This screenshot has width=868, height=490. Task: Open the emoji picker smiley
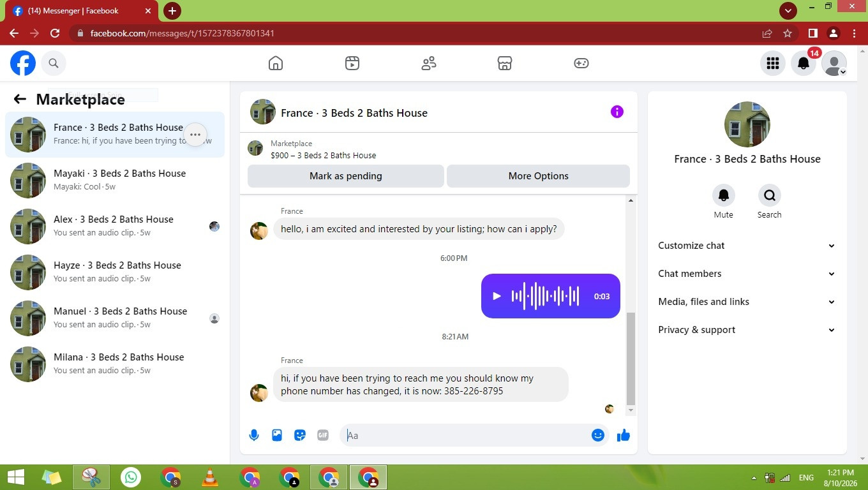point(598,435)
